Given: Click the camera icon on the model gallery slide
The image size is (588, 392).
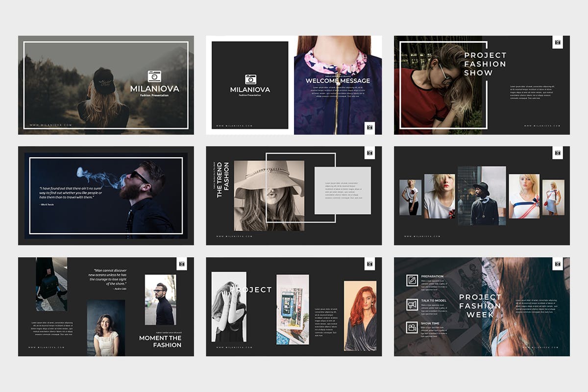Looking at the screenshot, I should 557,153.
